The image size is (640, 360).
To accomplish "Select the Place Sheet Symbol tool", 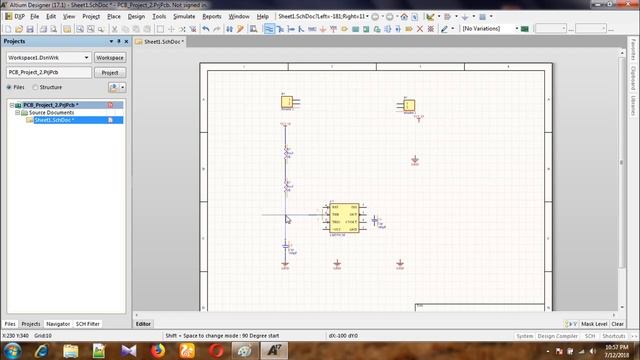I will pyautogui.click(x=356, y=29).
